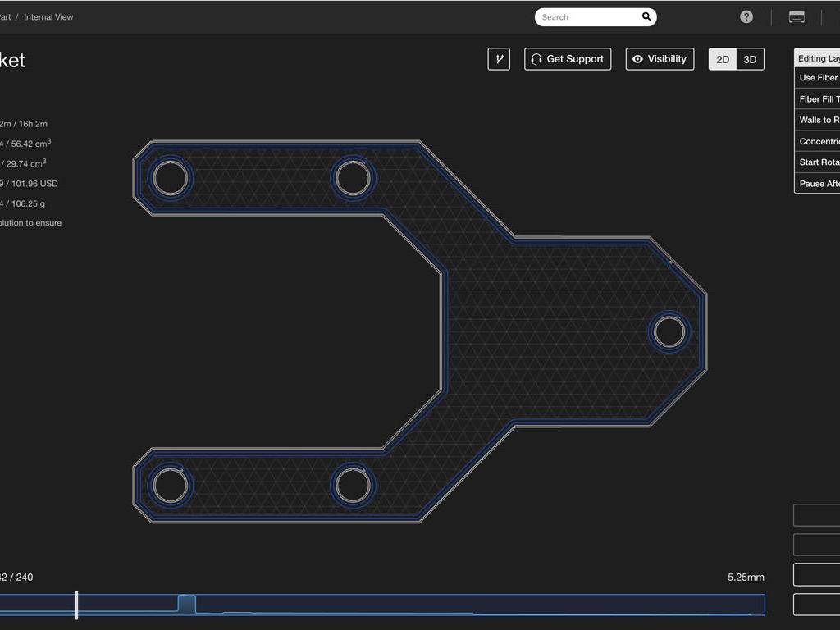Click the 5.25mm layer height value
This screenshot has height=630, width=840.
(x=746, y=577)
